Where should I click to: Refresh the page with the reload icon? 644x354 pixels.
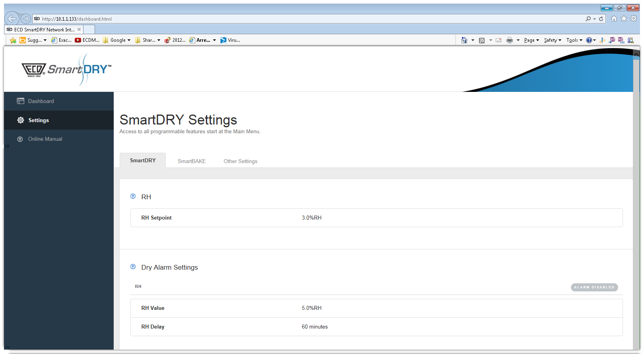click(601, 19)
